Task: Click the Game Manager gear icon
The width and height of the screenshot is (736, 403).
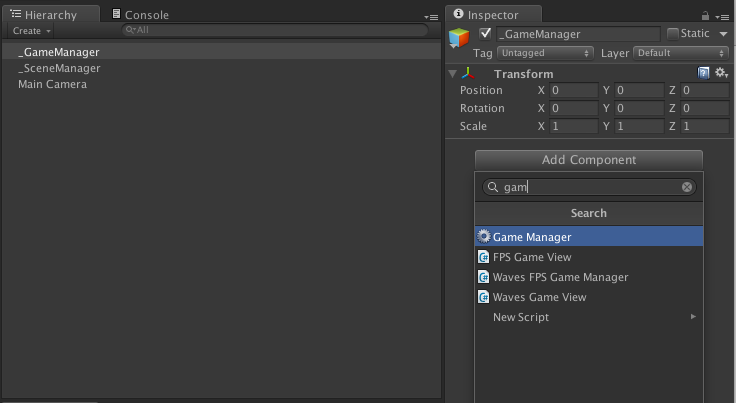Action: pyautogui.click(x=483, y=237)
